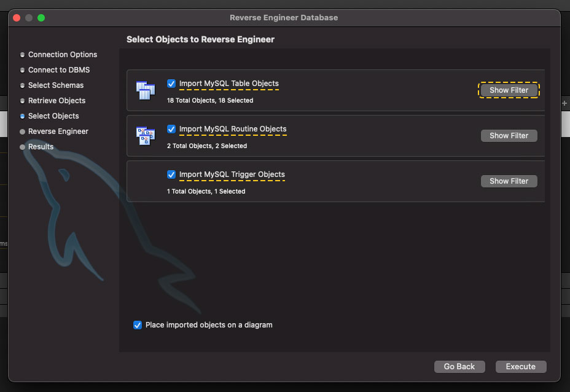The width and height of the screenshot is (570, 392).
Task: Click the plus button in background window
Action: tap(564, 103)
